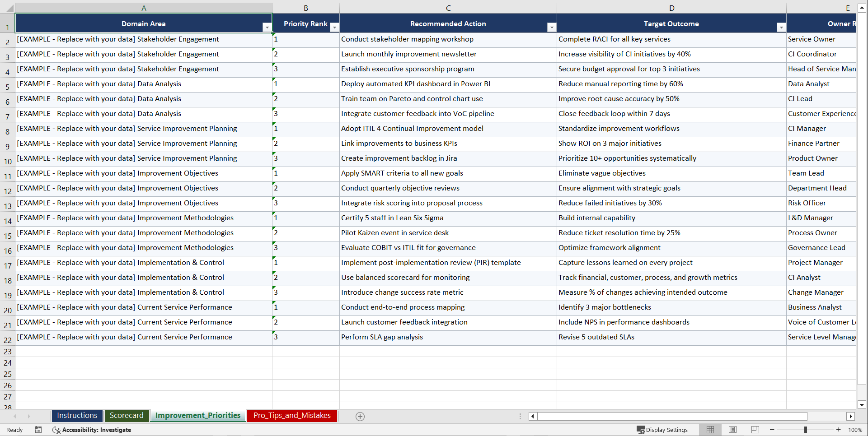
Task: Select column B header
Action: [x=306, y=8]
